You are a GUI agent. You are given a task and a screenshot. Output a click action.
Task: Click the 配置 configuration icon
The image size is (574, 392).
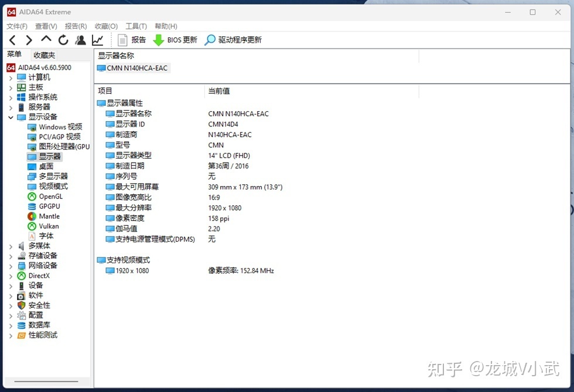tap(22, 315)
